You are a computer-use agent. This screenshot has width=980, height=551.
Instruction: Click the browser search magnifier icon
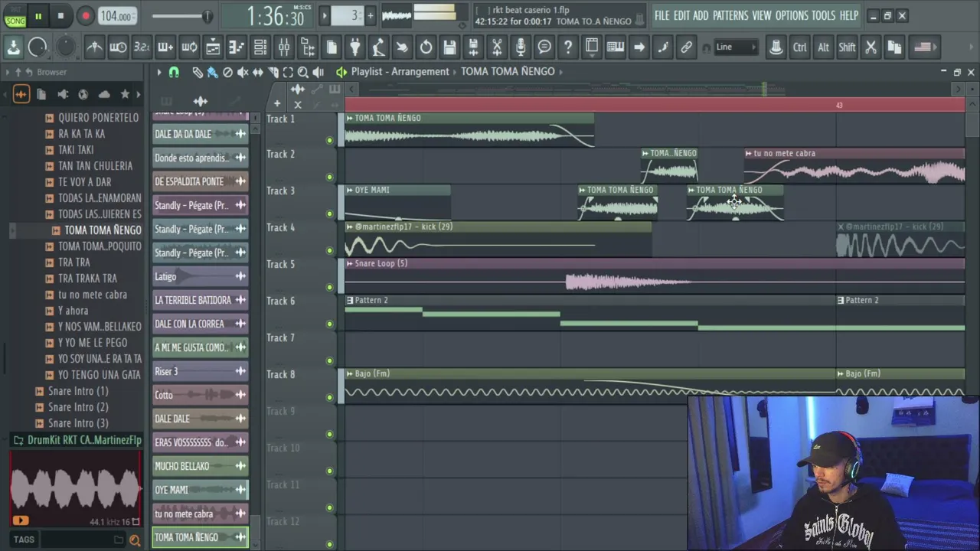(x=135, y=540)
